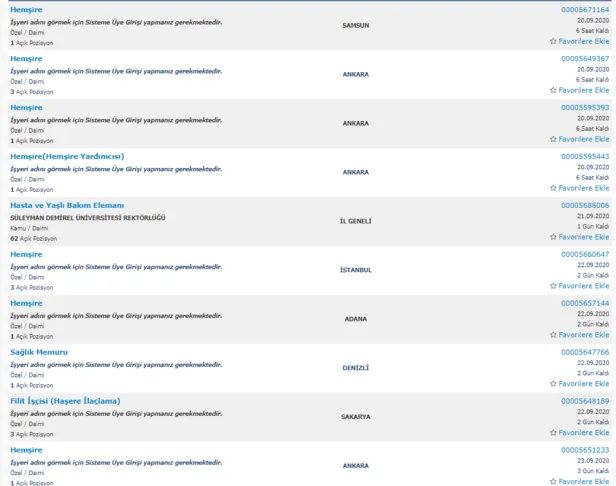Click the star icon for Sağlık Memuru job

[x=553, y=384]
